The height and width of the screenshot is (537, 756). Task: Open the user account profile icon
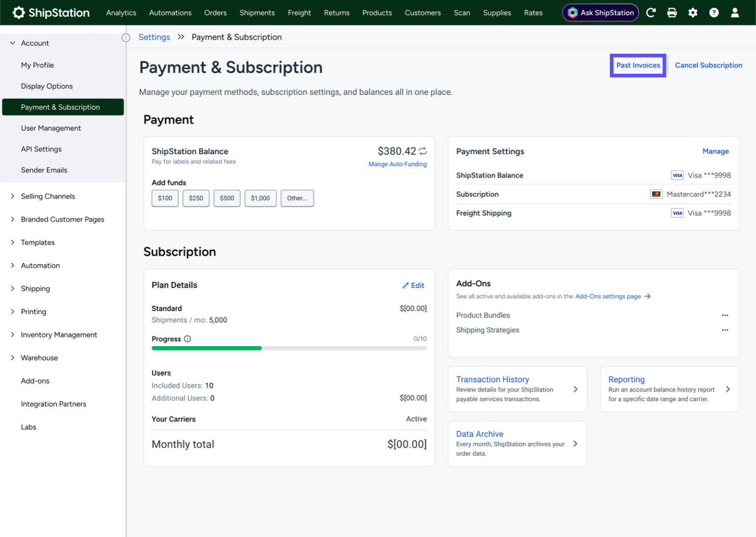click(735, 13)
